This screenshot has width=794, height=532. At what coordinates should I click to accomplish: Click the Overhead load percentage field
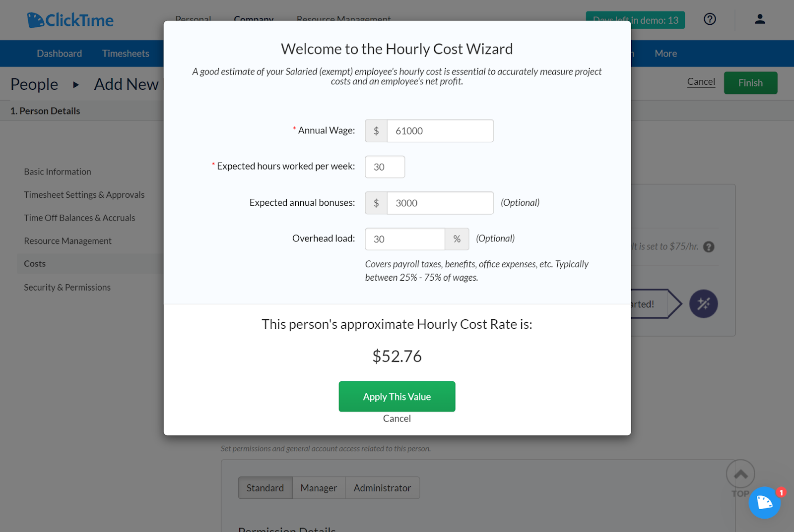coord(404,238)
